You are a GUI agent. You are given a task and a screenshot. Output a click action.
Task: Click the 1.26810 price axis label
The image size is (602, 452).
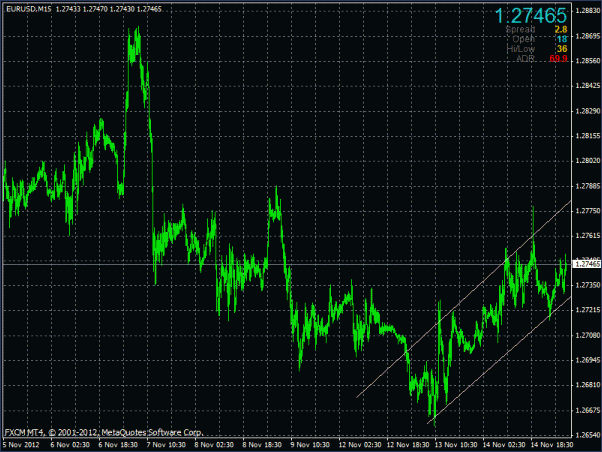[588, 385]
